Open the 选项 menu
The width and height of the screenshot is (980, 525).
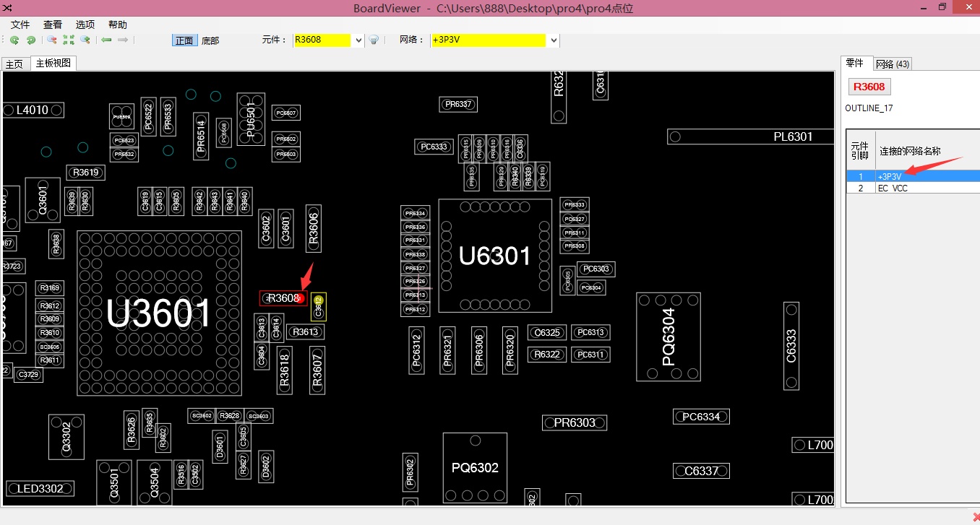pyautogui.click(x=85, y=25)
